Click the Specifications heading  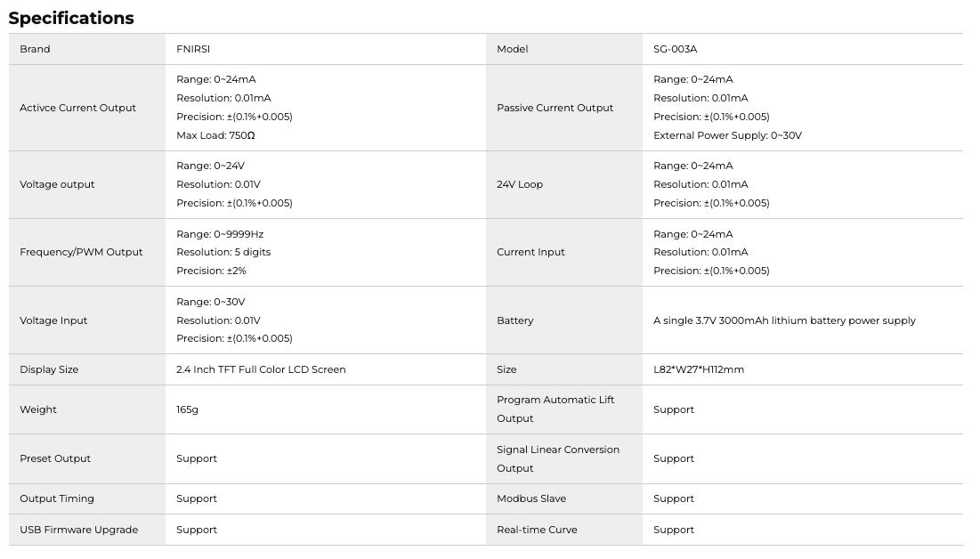click(71, 18)
